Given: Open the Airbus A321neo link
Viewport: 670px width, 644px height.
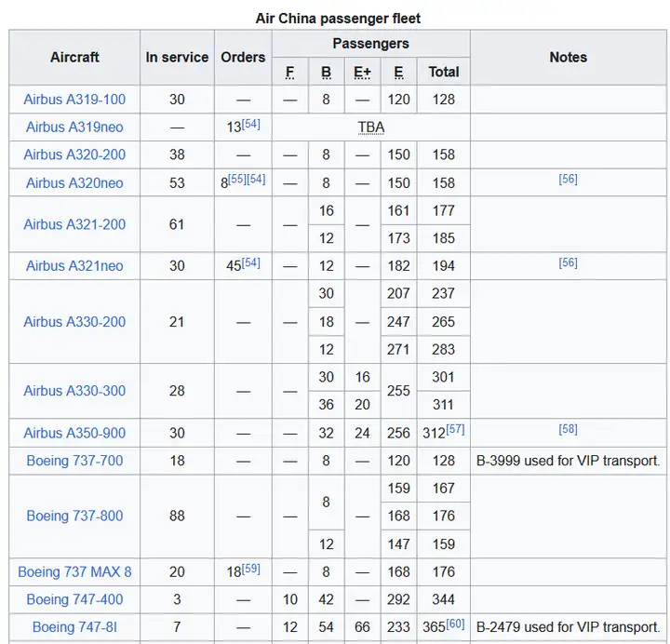Looking at the screenshot, I should 74,265.
